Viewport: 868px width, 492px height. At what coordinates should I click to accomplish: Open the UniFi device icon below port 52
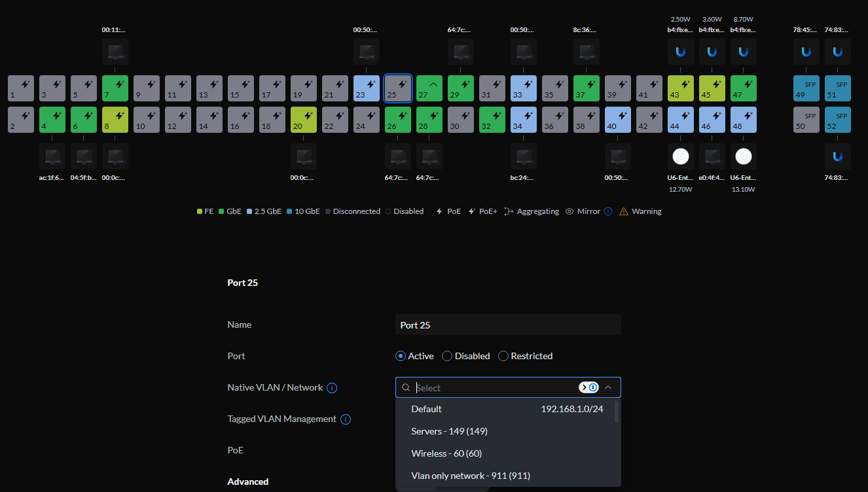click(x=837, y=156)
